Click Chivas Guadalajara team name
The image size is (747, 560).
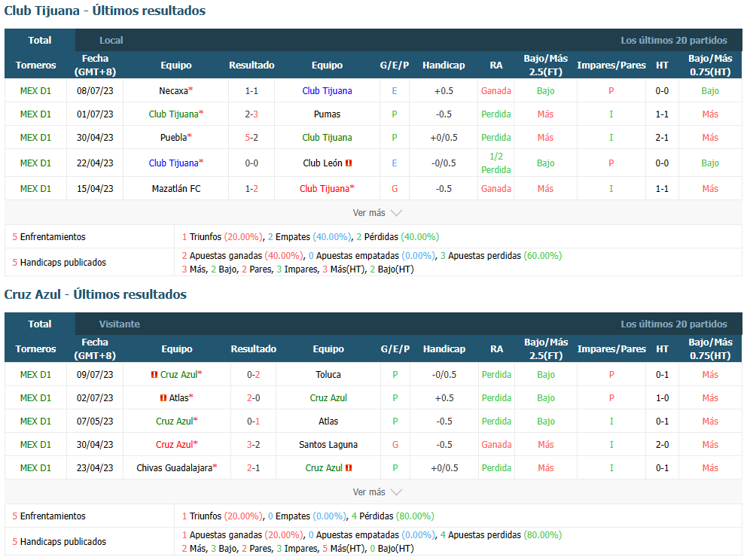point(175,468)
